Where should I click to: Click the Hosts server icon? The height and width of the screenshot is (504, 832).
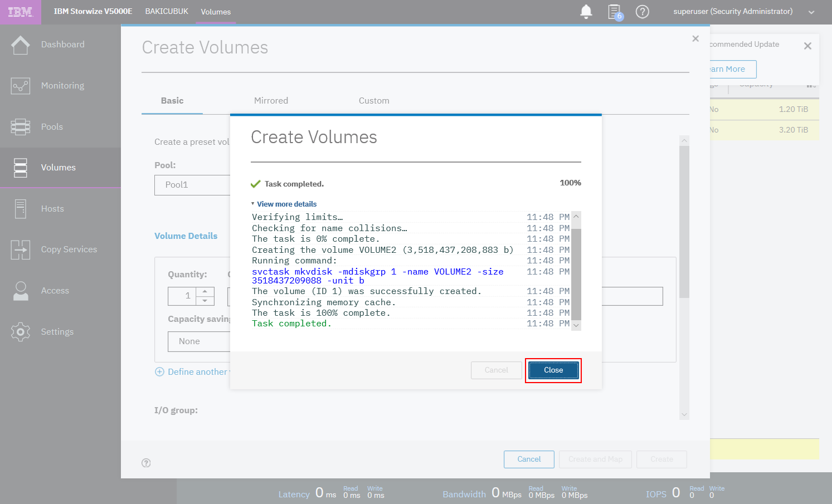click(x=21, y=209)
